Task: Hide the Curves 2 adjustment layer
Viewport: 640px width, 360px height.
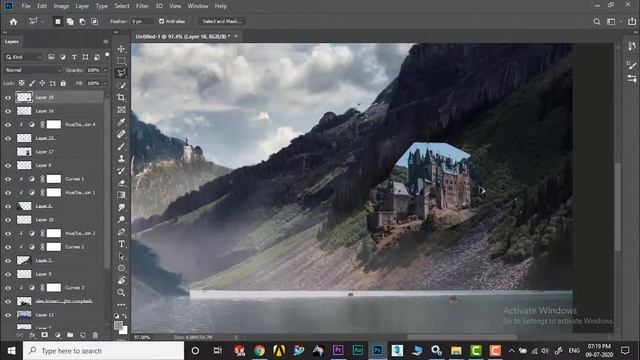Action: pyautogui.click(x=8, y=247)
